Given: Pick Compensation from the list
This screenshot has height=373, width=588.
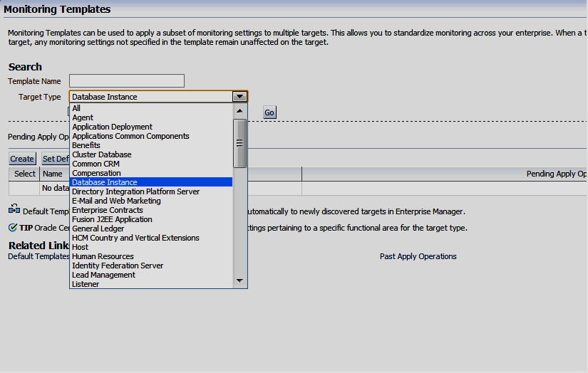Looking at the screenshot, I should pos(151,173).
